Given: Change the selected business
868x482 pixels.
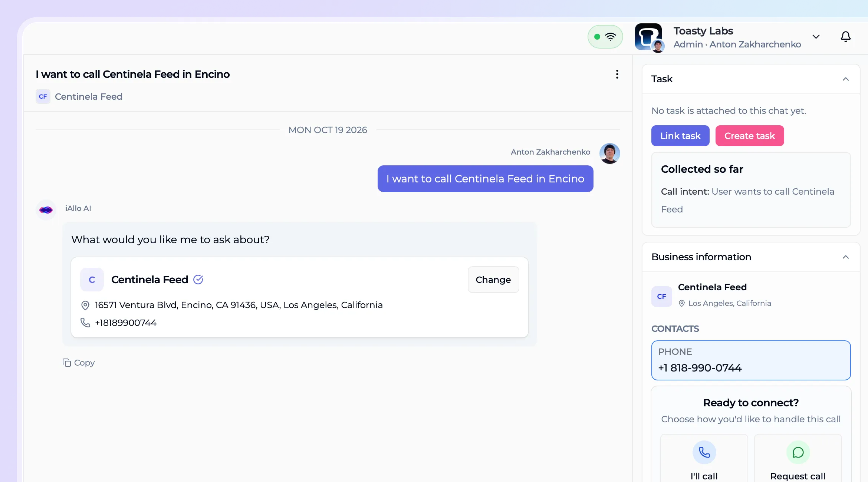Looking at the screenshot, I should 493,280.
